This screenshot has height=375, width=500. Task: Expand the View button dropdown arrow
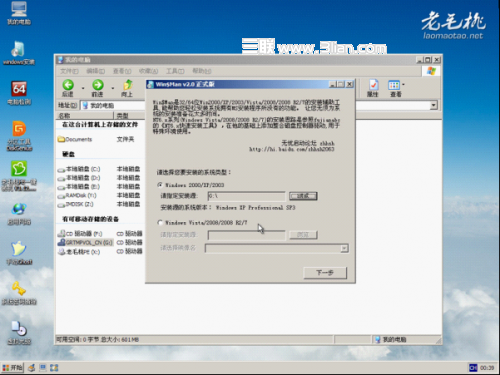pos(404,85)
